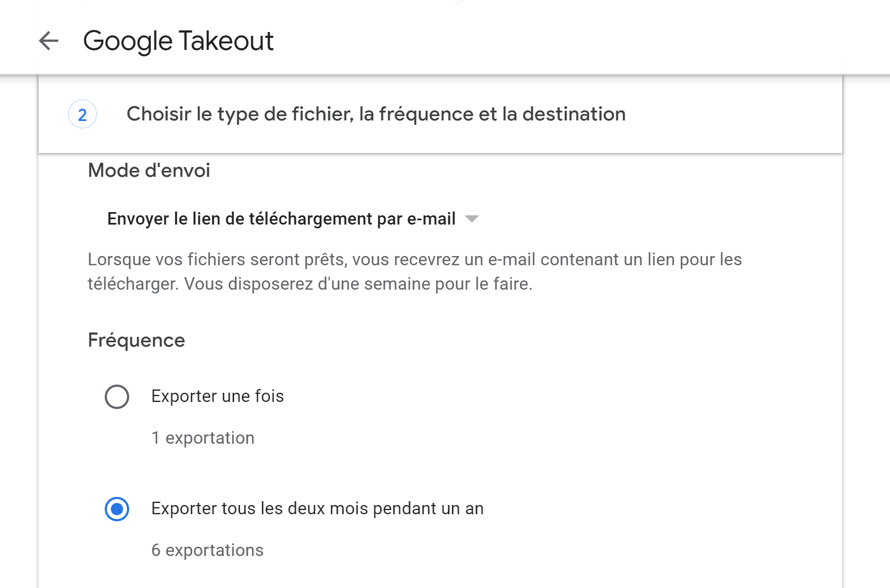The image size is (890, 588).
Task: Click the word 'Takeout' in the header
Action: pos(226,41)
